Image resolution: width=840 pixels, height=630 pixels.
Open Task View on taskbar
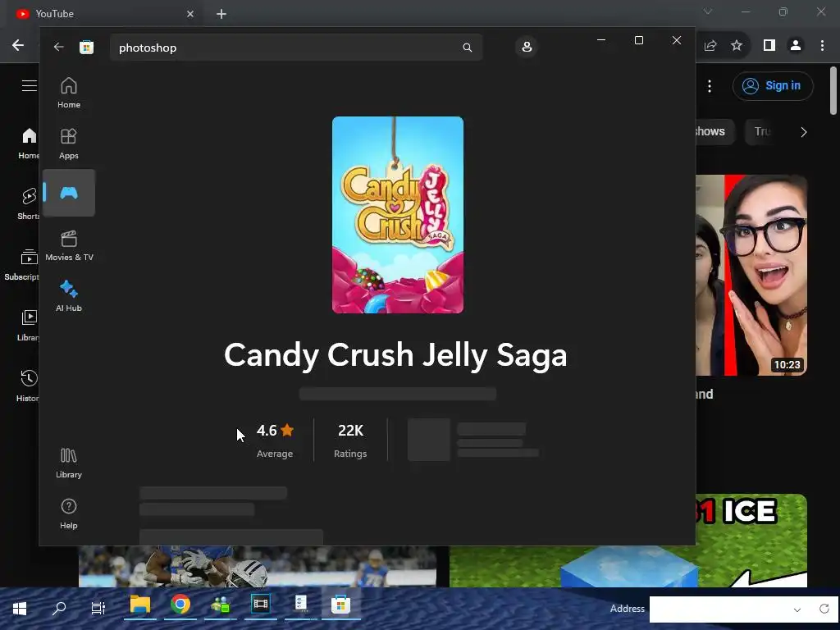pyautogui.click(x=98, y=608)
